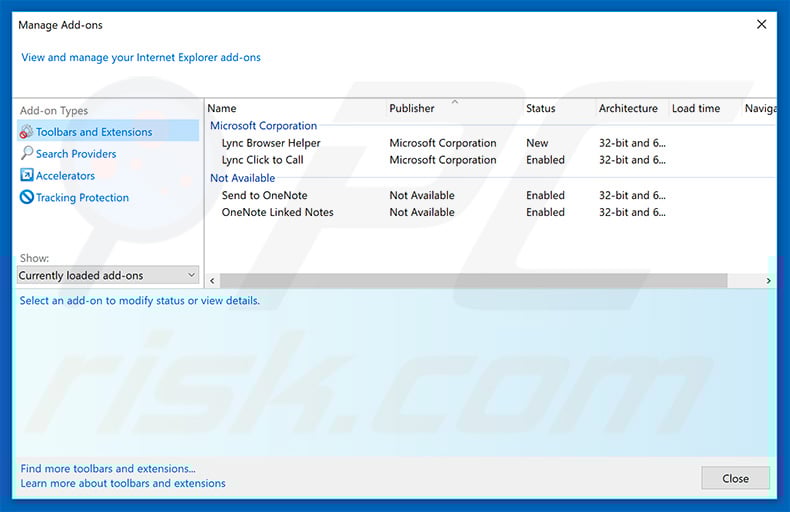Select the OneNote Linked Notes add-on
Screen dimensions: 790x512
pyautogui.click(x=278, y=212)
